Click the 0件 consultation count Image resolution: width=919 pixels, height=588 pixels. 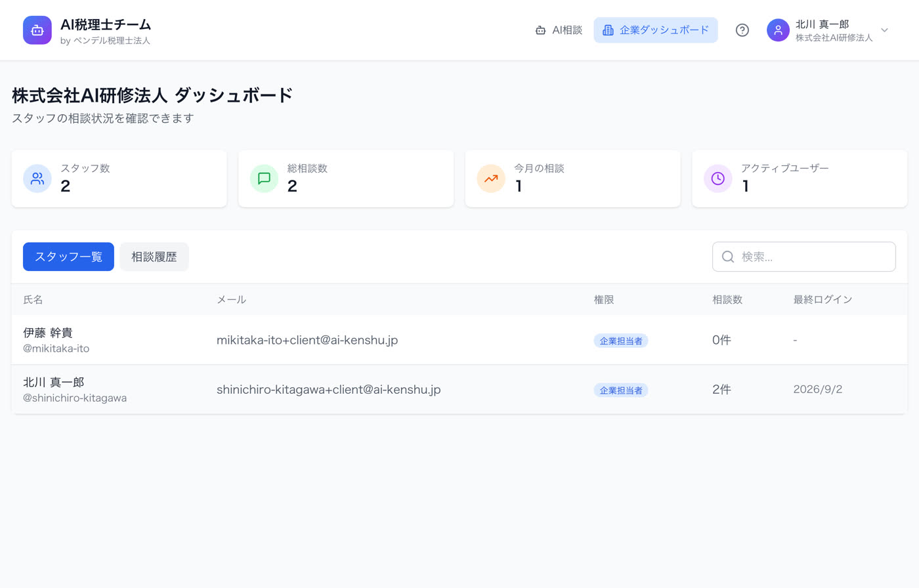(x=721, y=340)
